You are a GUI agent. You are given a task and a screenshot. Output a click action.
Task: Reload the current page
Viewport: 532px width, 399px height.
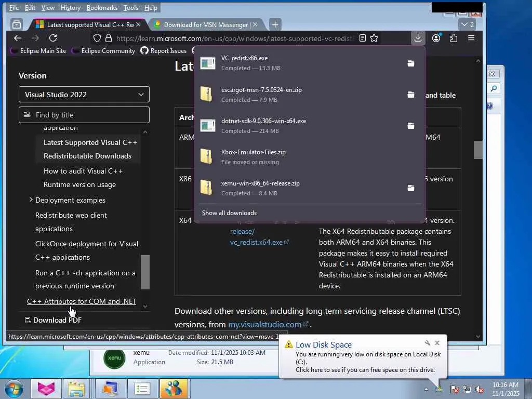(x=54, y=38)
